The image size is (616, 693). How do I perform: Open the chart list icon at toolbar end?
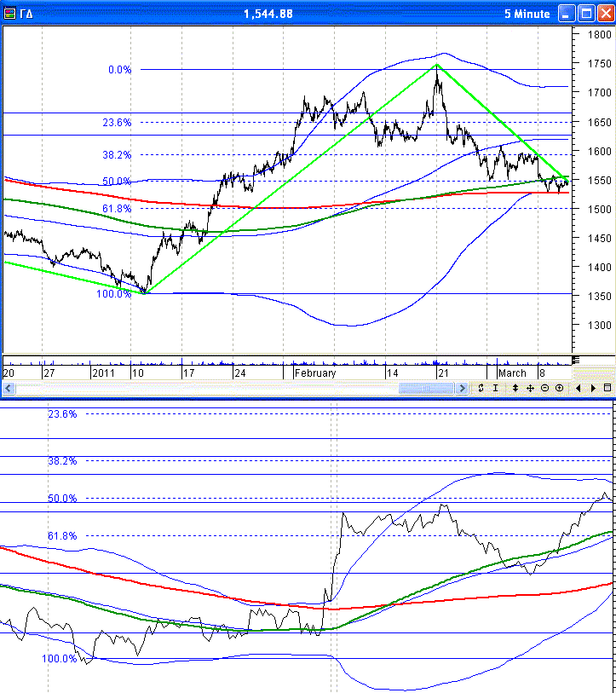607,388
